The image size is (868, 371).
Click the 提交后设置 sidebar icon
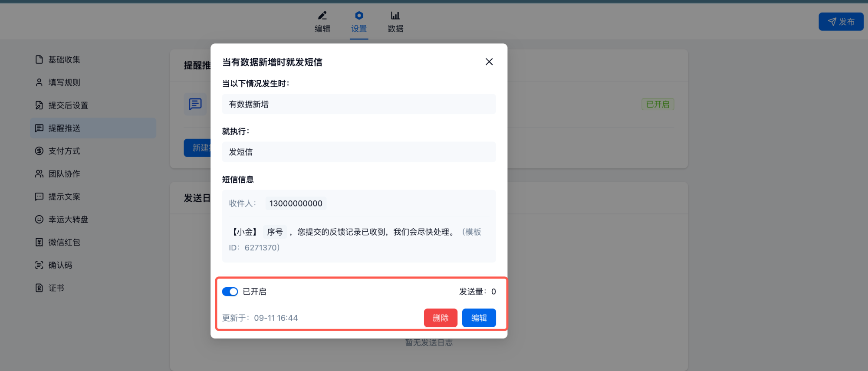(x=39, y=105)
